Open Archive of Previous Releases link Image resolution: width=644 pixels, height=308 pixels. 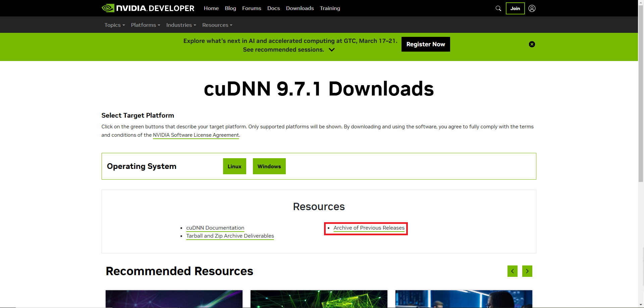pyautogui.click(x=369, y=228)
